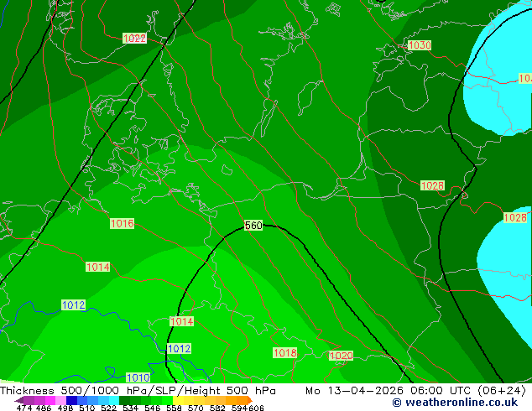
Task: Select the 546 legend value
Action: 152,408
